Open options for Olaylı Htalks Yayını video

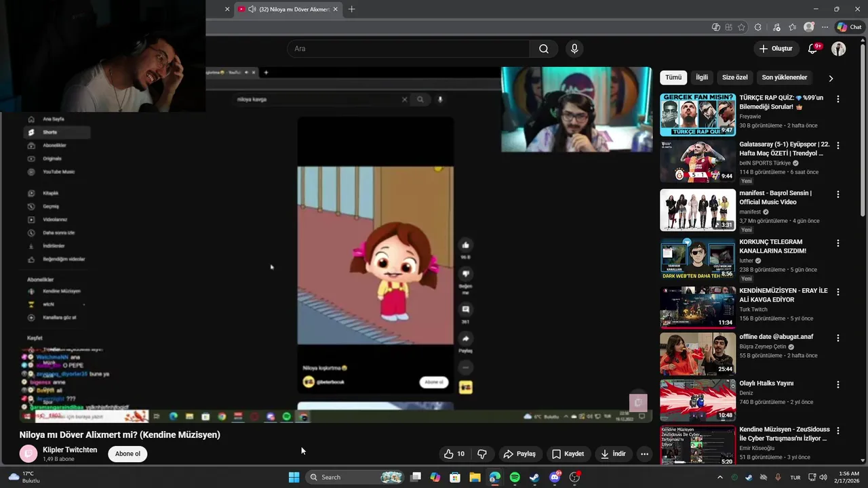[x=838, y=385]
